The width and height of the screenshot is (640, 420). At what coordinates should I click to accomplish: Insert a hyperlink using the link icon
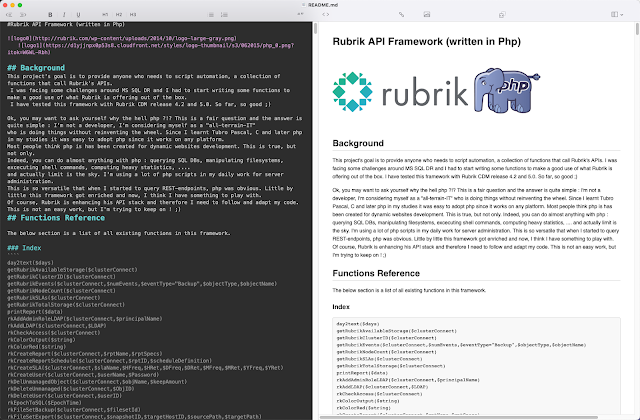402,15
